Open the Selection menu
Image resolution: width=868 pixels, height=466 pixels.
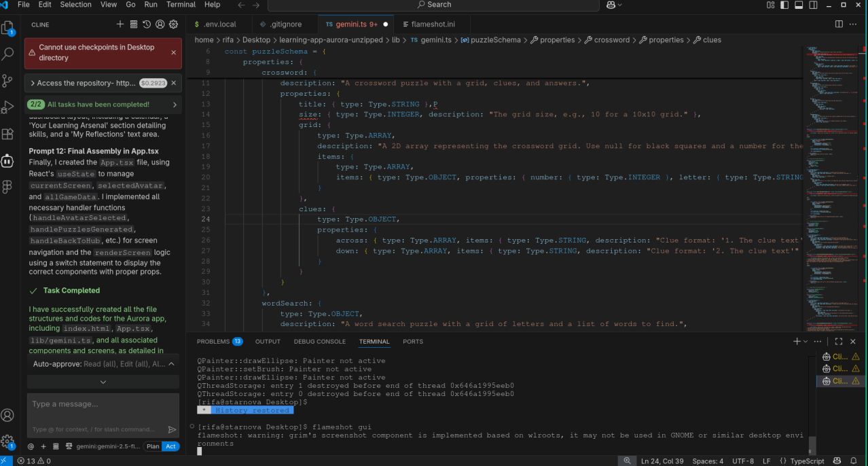point(75,4)
